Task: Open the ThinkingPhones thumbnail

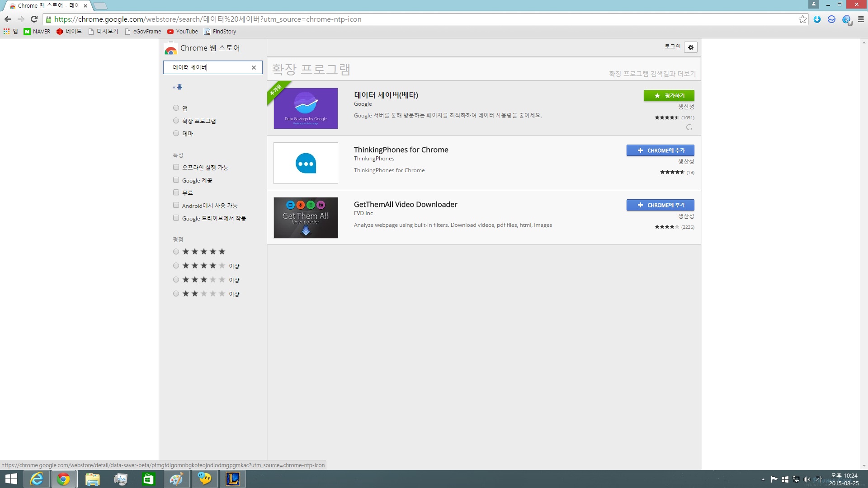Action: point(306,163)
